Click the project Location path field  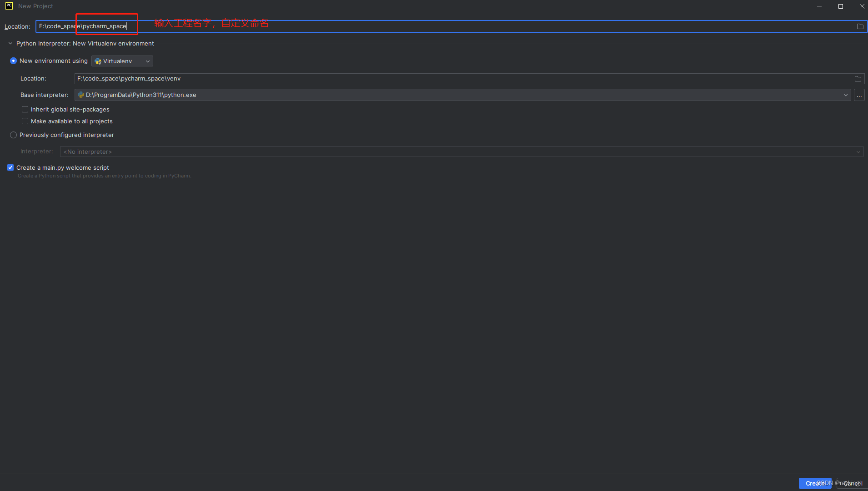(451, 26)
